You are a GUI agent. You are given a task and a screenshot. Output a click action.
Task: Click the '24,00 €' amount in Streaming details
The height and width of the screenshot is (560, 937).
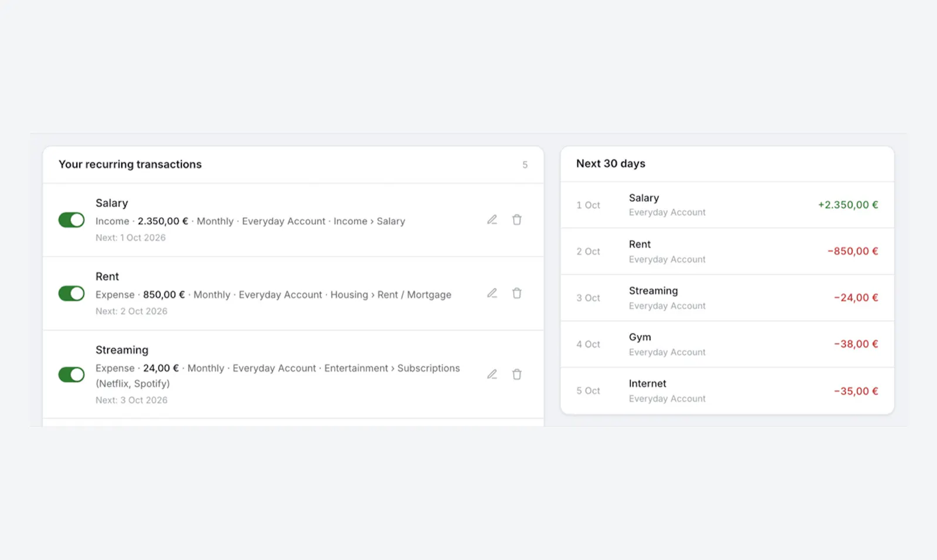[x=161, y=368]
